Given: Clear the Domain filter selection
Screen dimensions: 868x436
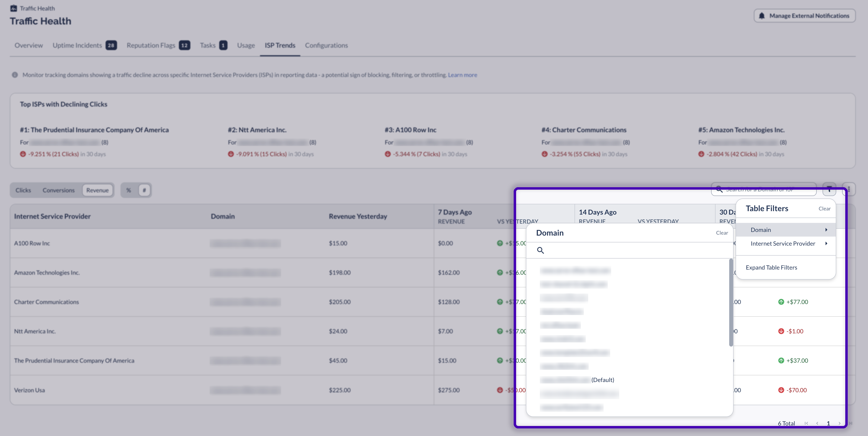Looking at the screenshot, I should [722, 233].
